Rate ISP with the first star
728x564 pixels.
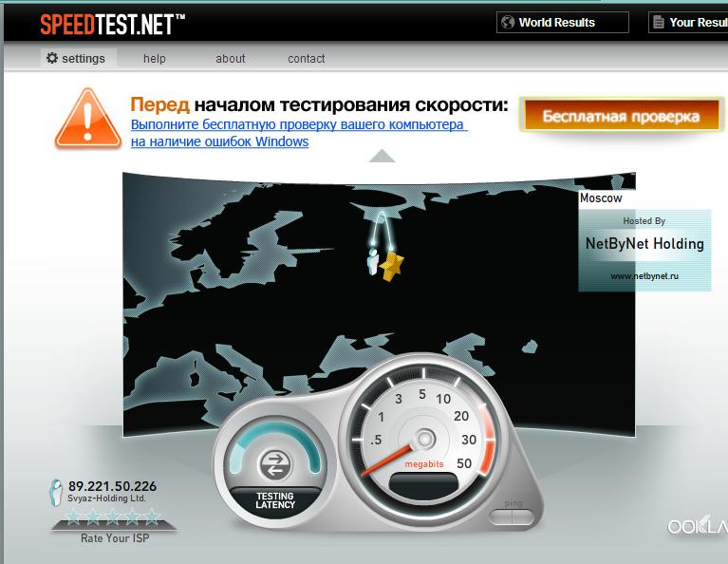[74, 517]
